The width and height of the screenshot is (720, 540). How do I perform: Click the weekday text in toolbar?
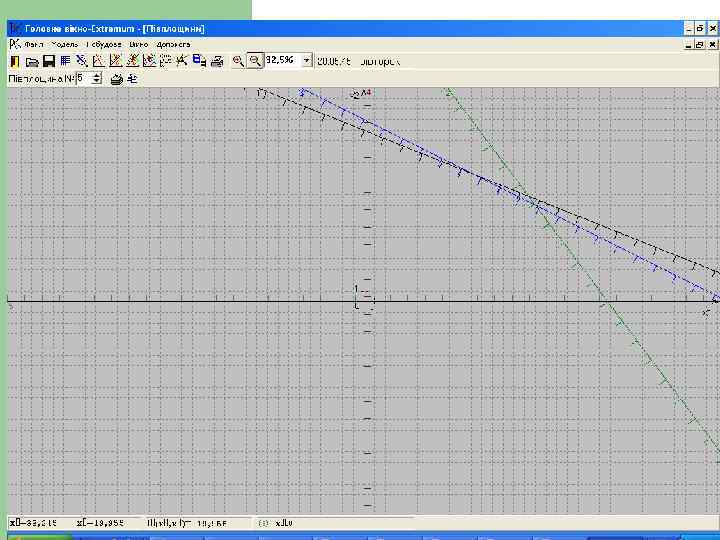(x=380, y=61)
